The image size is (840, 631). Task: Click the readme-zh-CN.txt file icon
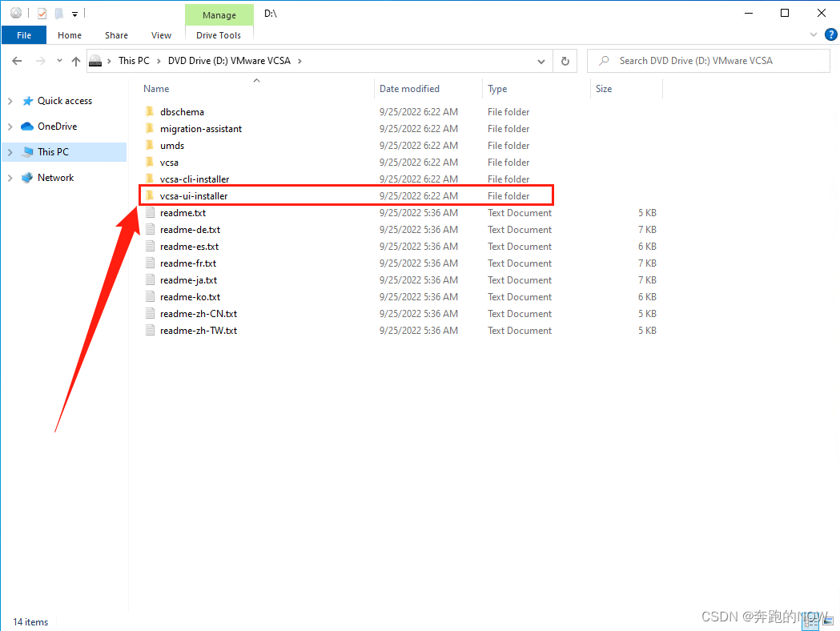150,313
